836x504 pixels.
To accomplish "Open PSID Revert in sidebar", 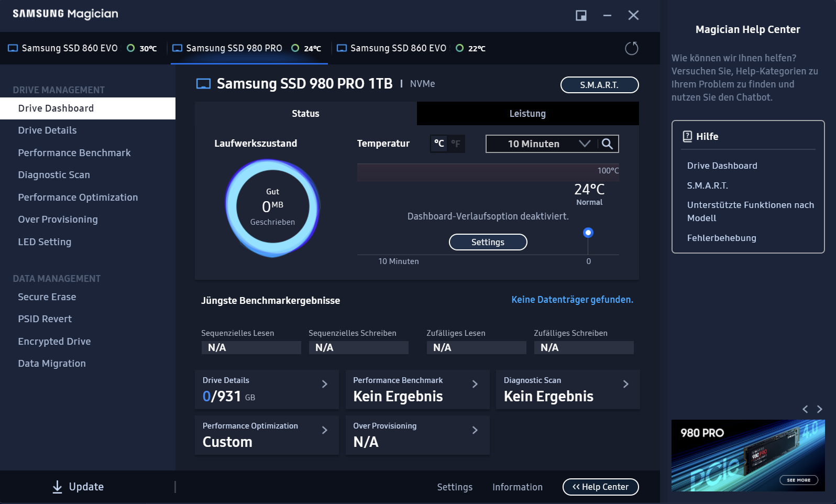I will tap(87, 319).
